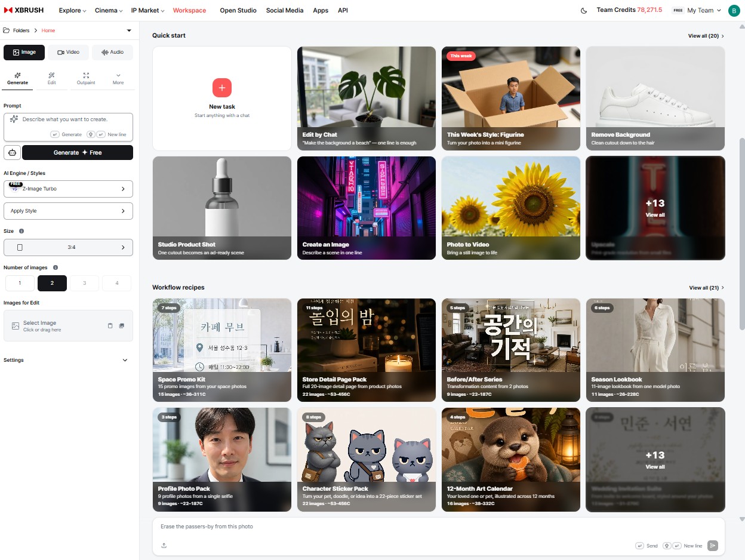Open the Apply Style selector
The image size is (745, 560).
(x=68, y=211)
